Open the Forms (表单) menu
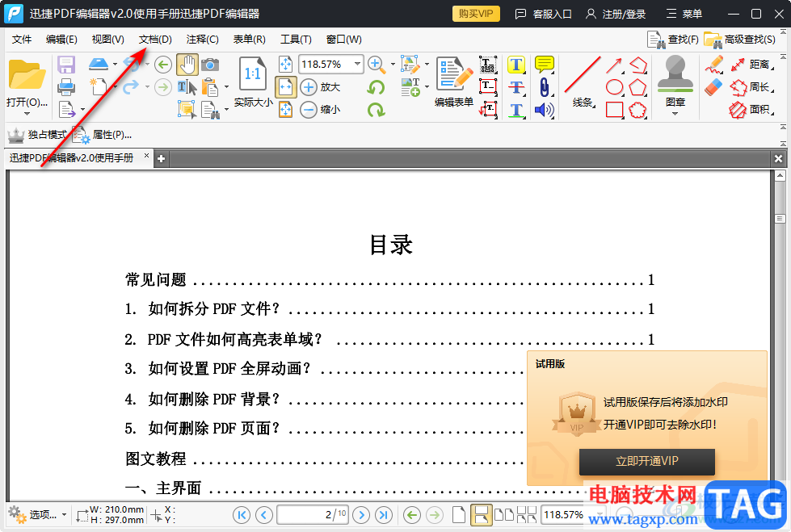The width and height of the screenshot is (791, 532). pos(249,40)
